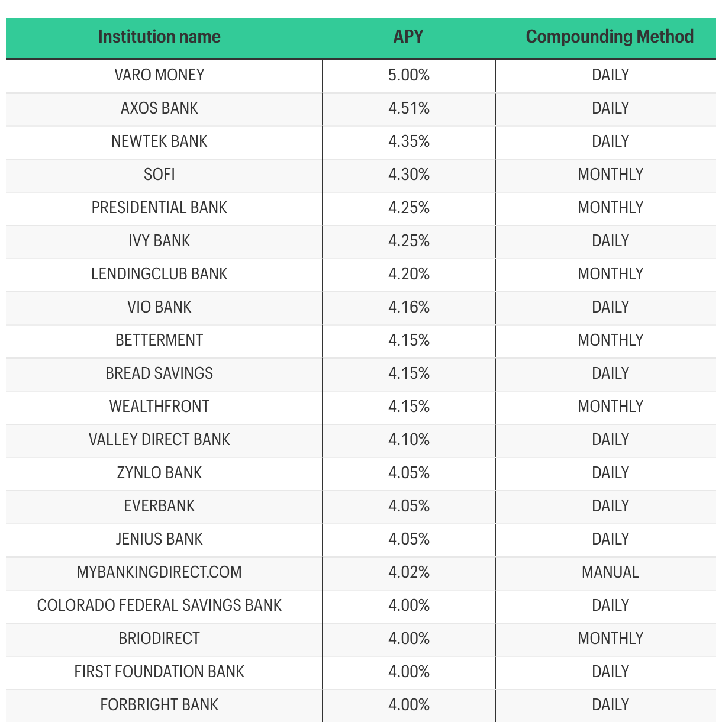Click the BETTERMENT row name
The image size is (722, 728).
pos(159,340)
